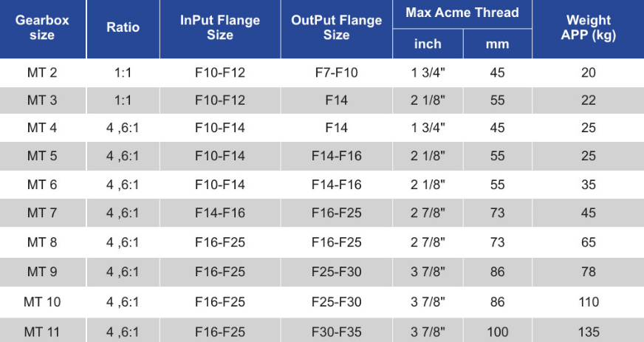Click the Gearbox size column header

coord(42,27)
